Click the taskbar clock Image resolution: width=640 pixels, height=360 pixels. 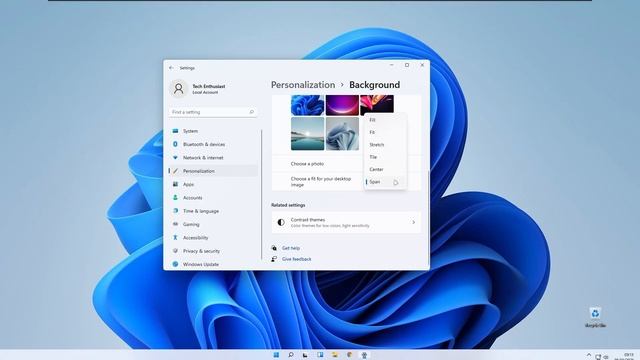tap(624, 356)
